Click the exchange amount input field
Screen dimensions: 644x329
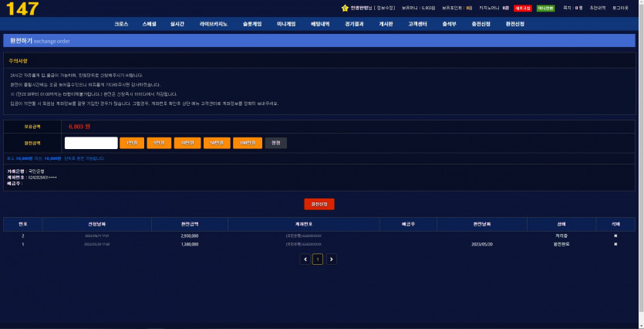[90, 142]
